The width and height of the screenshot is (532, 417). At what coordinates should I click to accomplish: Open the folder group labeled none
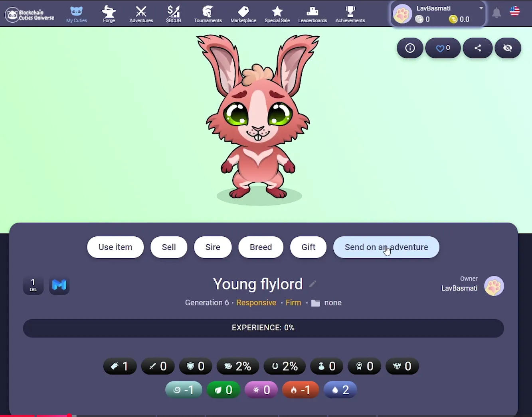[x=326, y=303]
